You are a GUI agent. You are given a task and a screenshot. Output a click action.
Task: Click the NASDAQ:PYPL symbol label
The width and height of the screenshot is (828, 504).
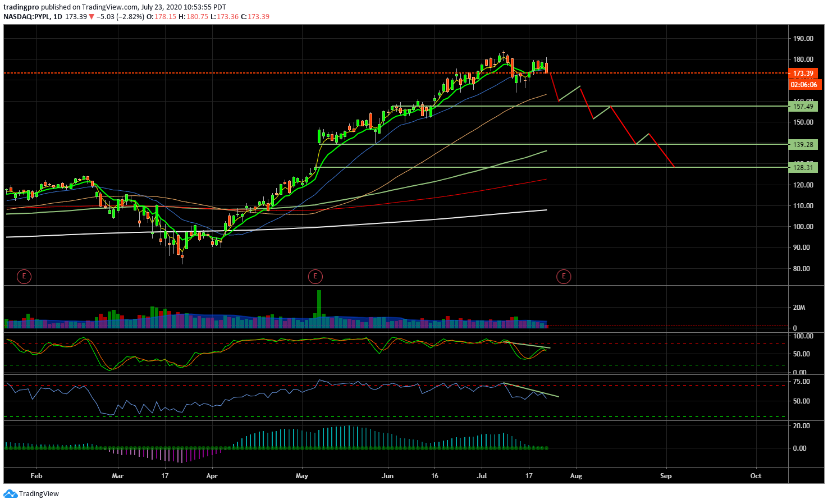click(x=26, y=17)
